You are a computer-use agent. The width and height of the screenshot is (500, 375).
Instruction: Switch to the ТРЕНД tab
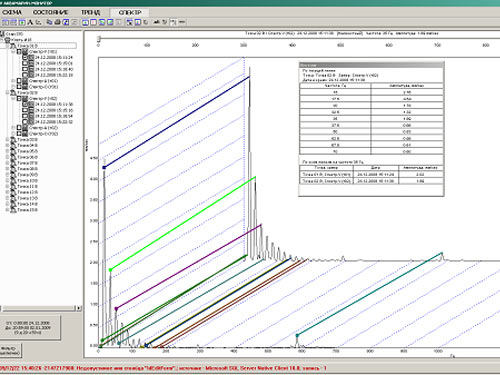coord(91,12)
